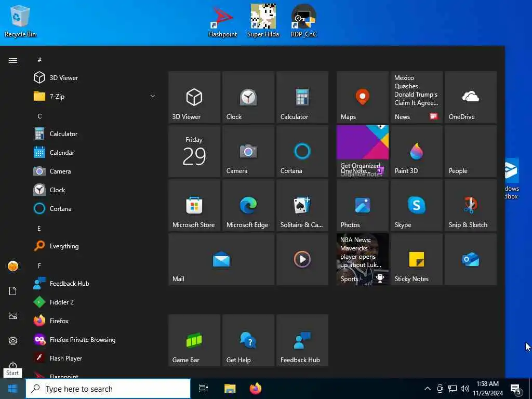Open the Snip & Sketch tile
This screenshot has height=399, width=532.
pyautogui.click(x=471, y=205)
